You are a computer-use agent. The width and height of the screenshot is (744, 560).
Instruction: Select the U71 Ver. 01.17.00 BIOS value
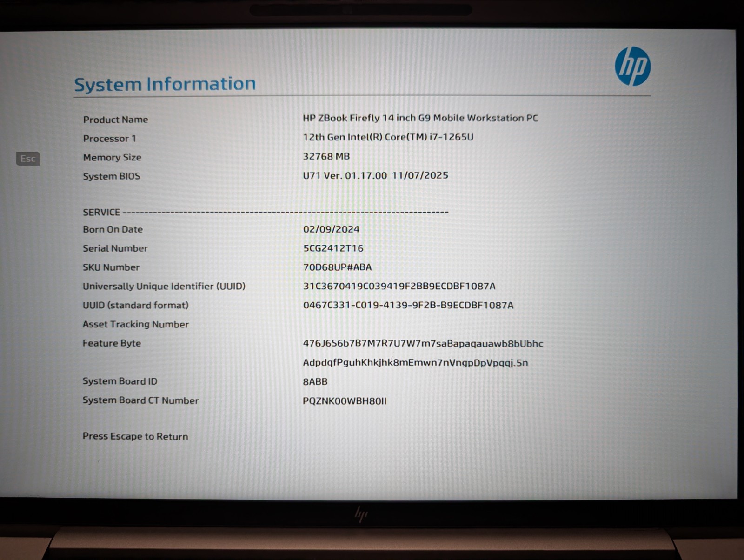click(375, 175)
